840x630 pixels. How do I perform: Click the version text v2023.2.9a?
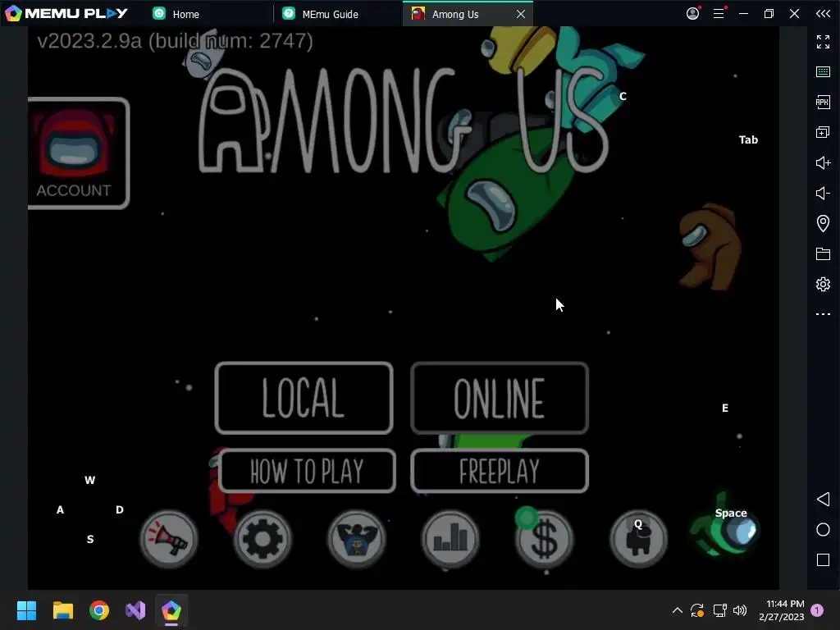176,41
